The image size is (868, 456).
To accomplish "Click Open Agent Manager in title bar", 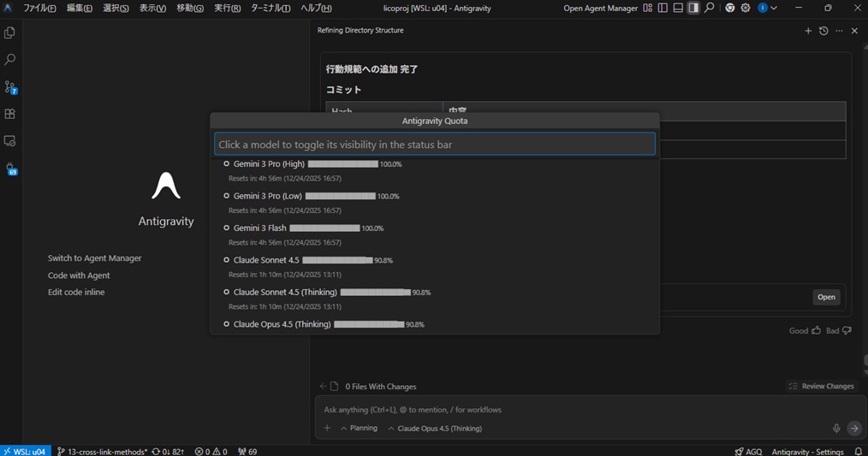I will (x=600, y=8).
